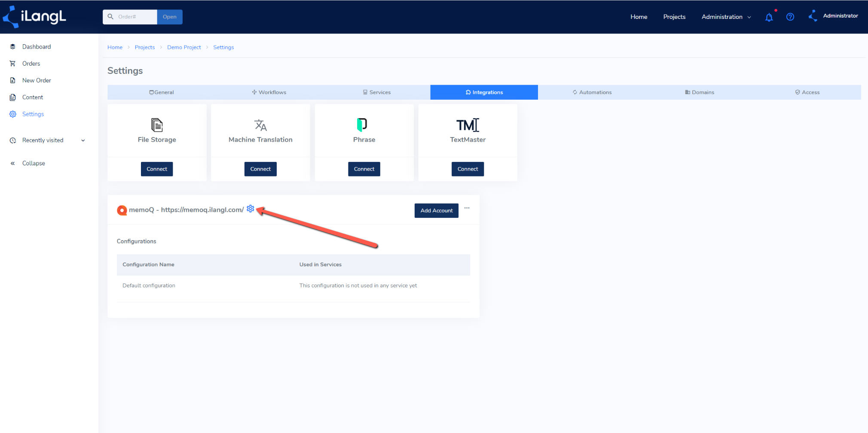The height and width of the screenshot is (433, 868).
Task: Connect TextMaster integration
Action: coord(468,169)
